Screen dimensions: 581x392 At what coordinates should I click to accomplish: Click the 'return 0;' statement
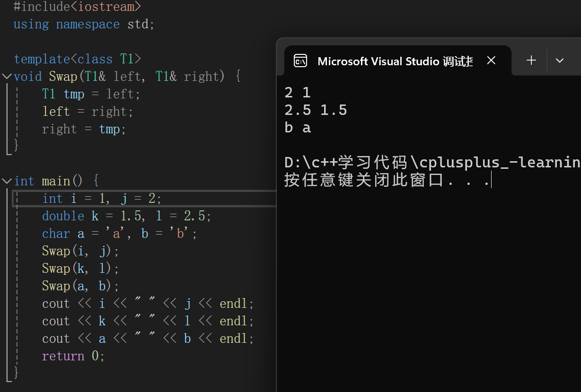click(x=73, y=356)
